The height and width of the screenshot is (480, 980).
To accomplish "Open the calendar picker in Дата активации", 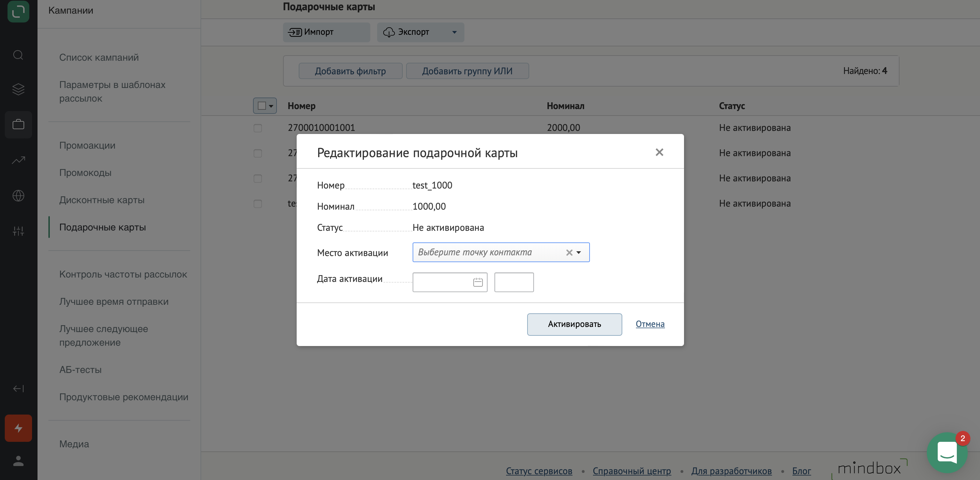I will pyautogui.click(x=478, y=282).
